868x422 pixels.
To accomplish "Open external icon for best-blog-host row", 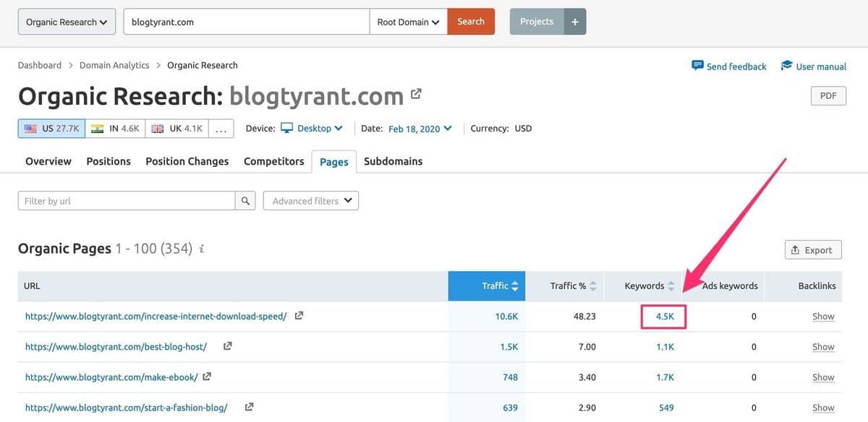I will pos(228,346).
